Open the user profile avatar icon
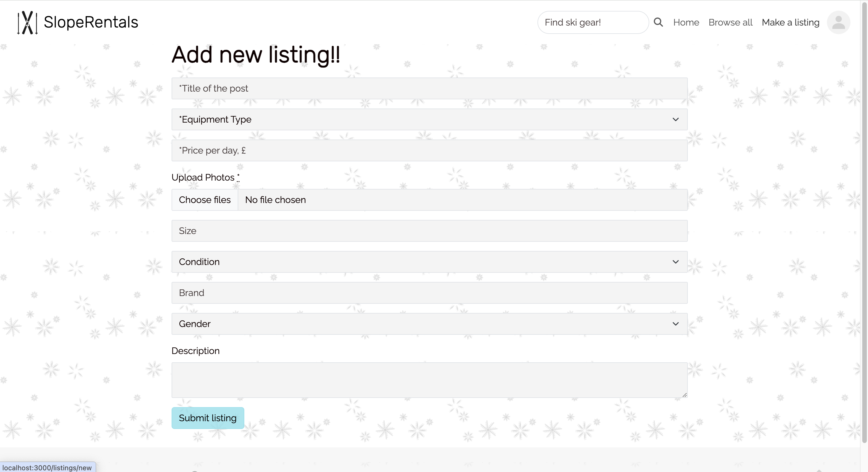Image resolution: width=868 pixels, height=472 pixels. click(x=838, y=22)
